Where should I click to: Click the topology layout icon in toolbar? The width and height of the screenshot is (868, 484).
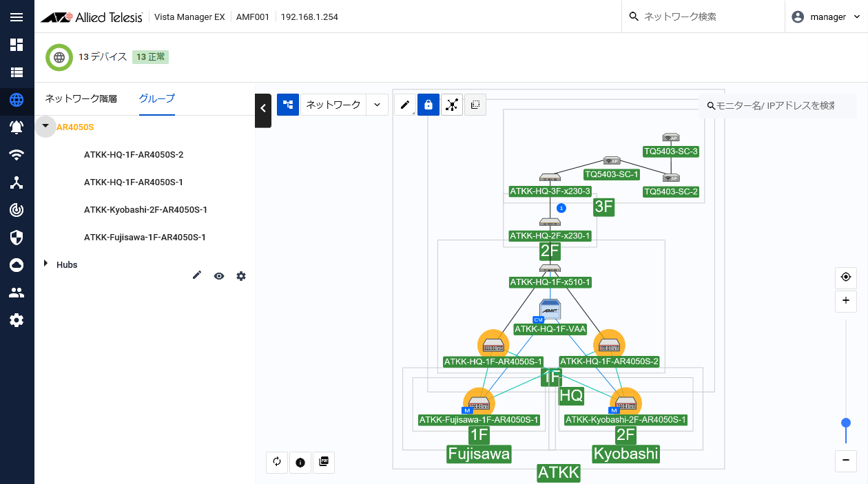point(452,105)
